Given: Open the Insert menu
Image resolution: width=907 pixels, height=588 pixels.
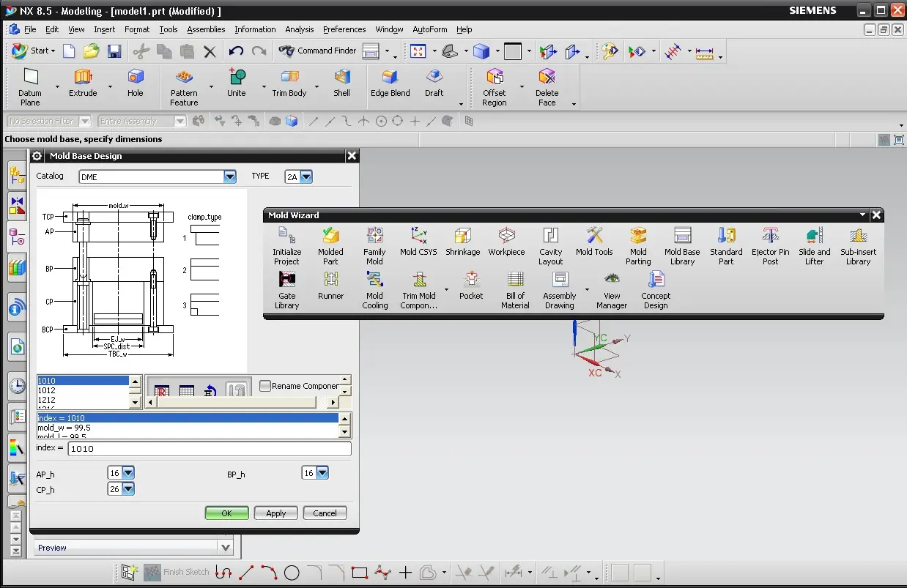Looking at the screenshot, I should coord(105,30).
